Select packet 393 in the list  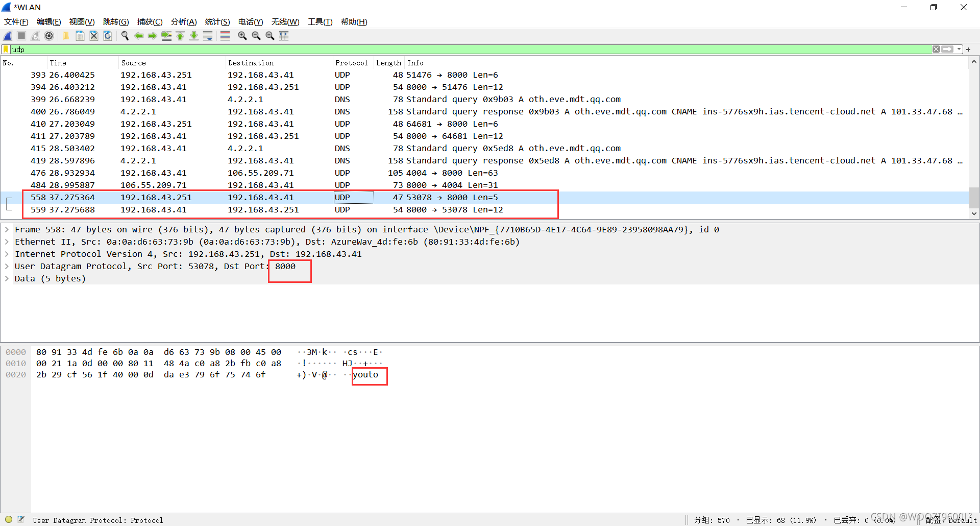coord(484,75)
